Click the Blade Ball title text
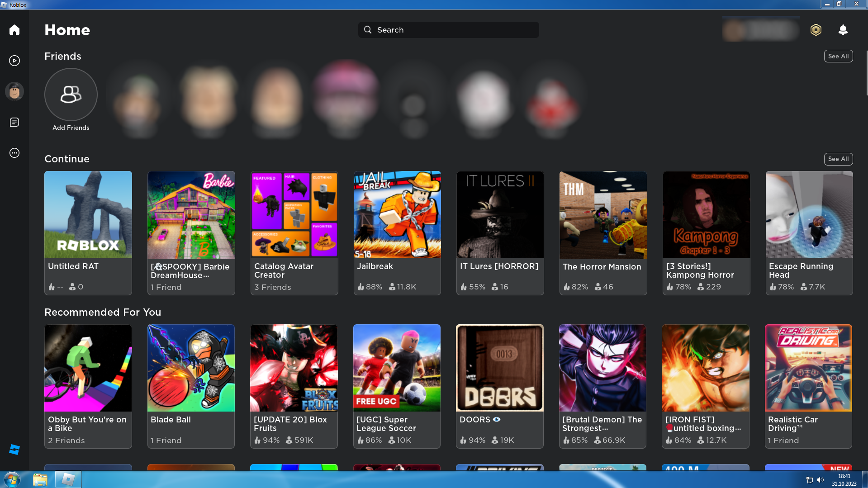Viewport: 868px width, 488px height. pyautogui.click(x=171, y=420)
